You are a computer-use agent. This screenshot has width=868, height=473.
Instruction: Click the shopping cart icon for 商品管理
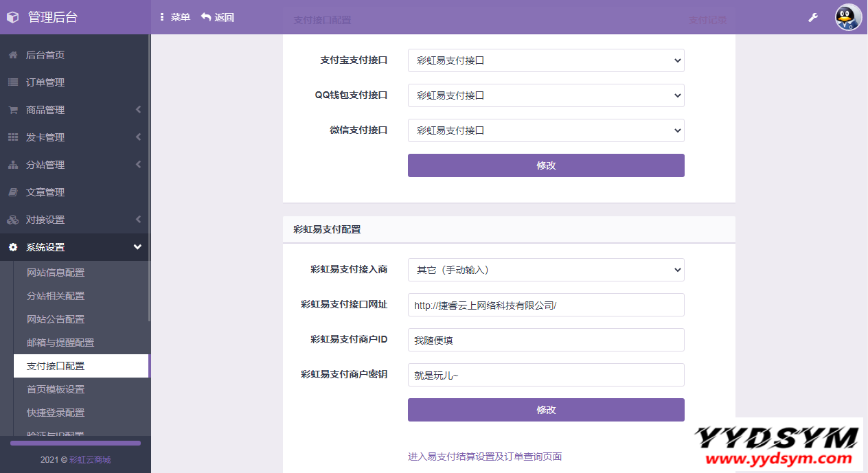click(x=12, y=110)
